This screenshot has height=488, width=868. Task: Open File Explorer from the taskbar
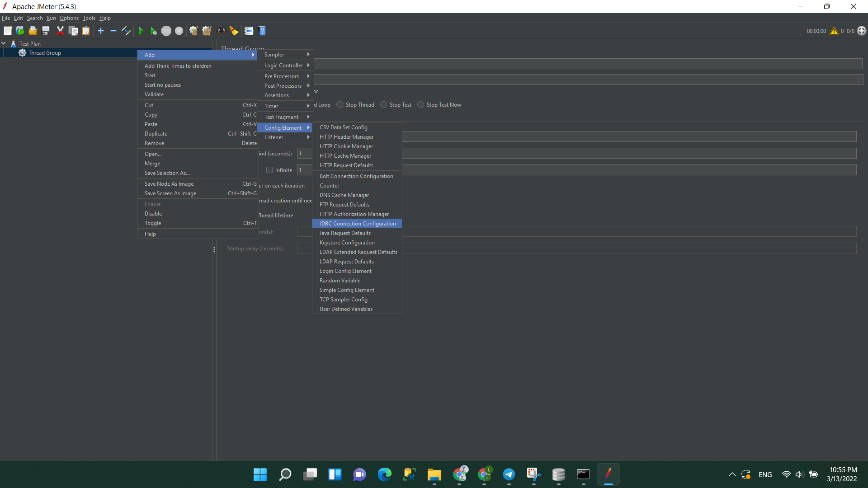click(x=434, y=474)
